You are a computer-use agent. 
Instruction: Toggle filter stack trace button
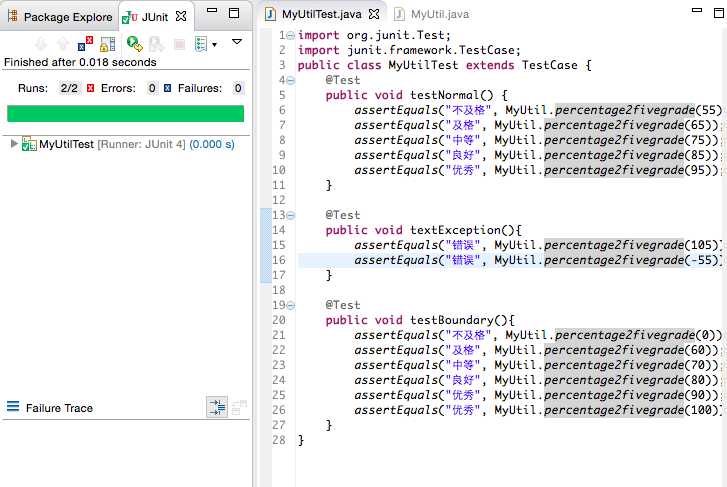(x=217, y=407)
